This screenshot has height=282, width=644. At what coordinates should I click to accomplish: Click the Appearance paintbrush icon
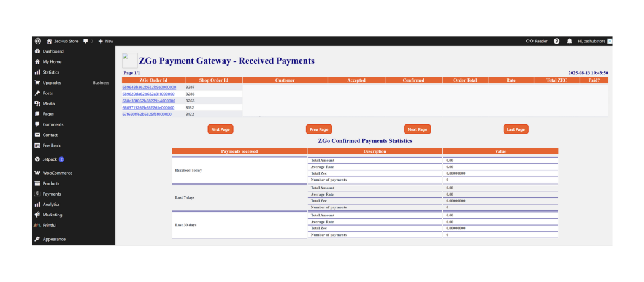point(37,239)
